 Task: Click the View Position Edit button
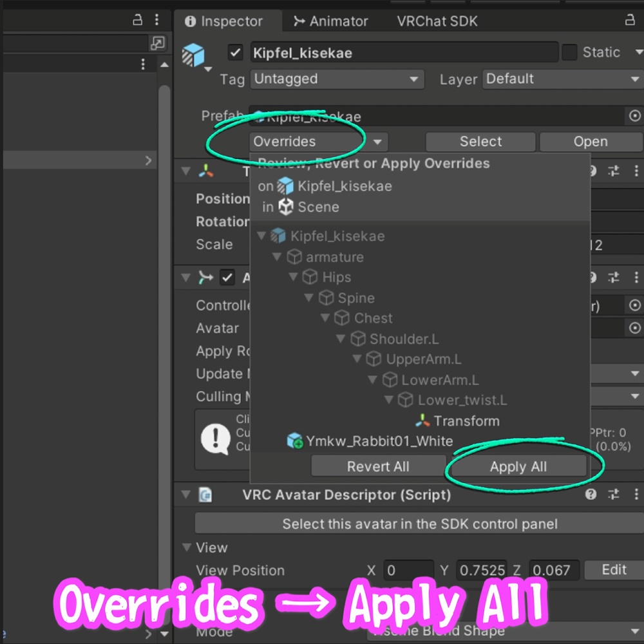614,570
